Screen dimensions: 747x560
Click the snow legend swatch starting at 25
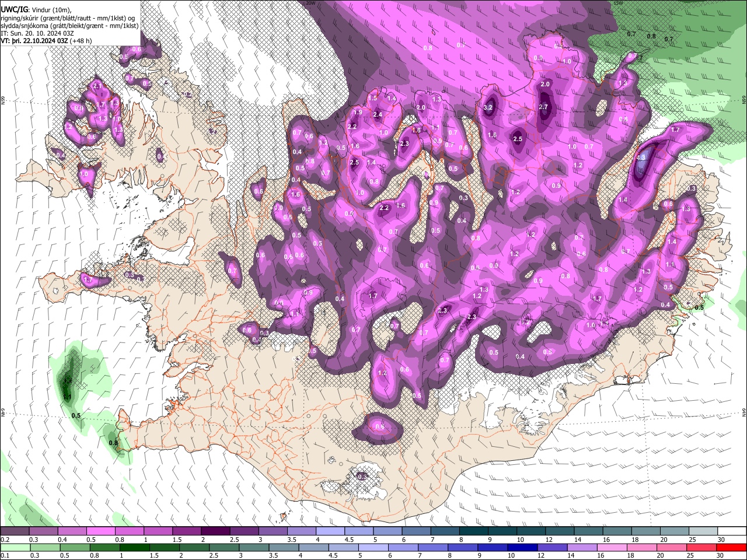pyautogui.click(x=703, y=531)
